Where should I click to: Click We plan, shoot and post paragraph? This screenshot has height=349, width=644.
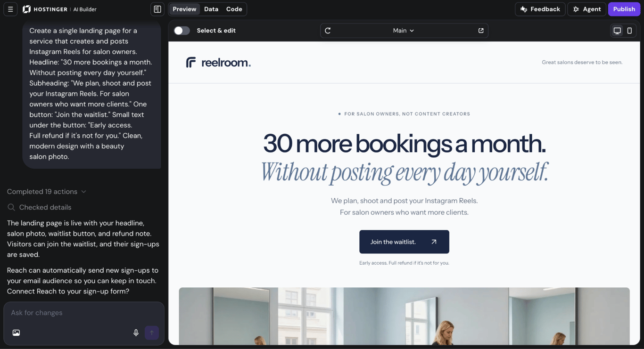pyautogui.click(x=404, y=206)
